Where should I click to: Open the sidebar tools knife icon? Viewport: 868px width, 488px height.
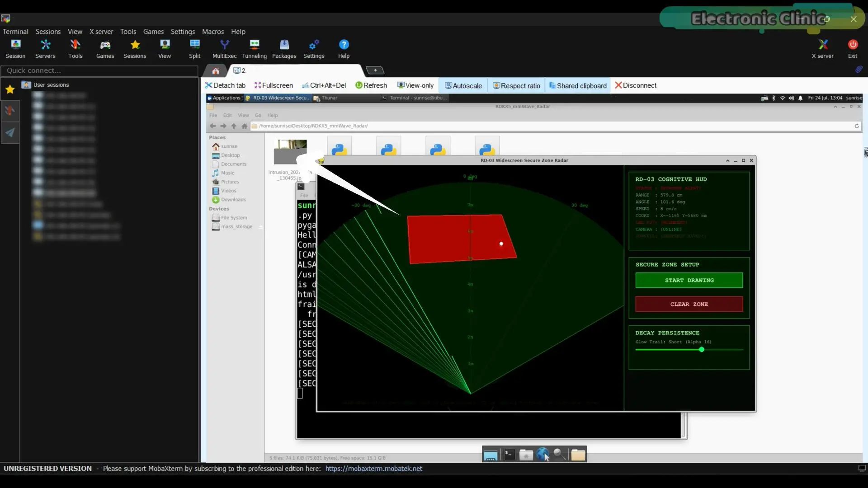[10, 111]
